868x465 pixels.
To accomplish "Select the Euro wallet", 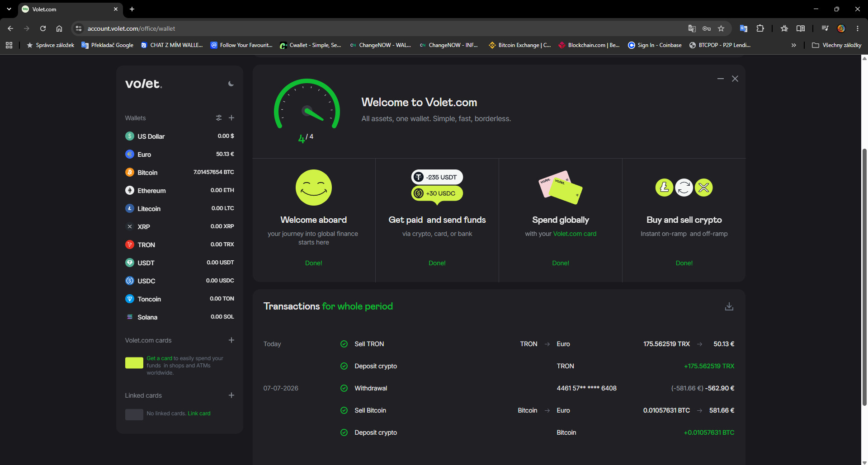I will 179,154.
